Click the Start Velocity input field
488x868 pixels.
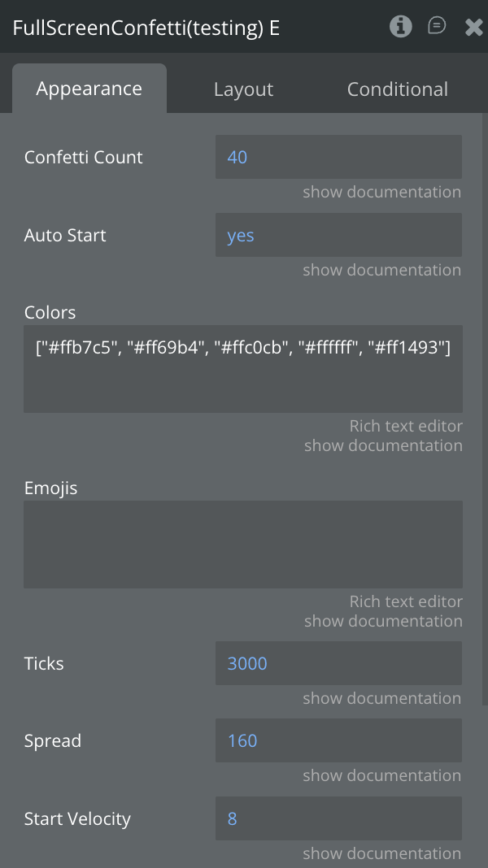pyautogui.click(x=338, y=818)
